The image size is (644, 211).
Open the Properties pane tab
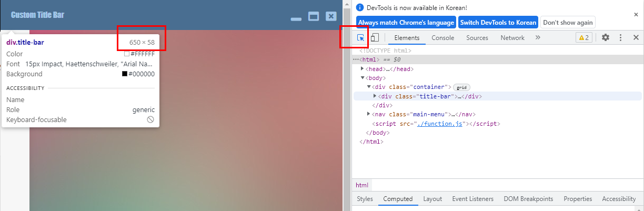tap(578, 199)
